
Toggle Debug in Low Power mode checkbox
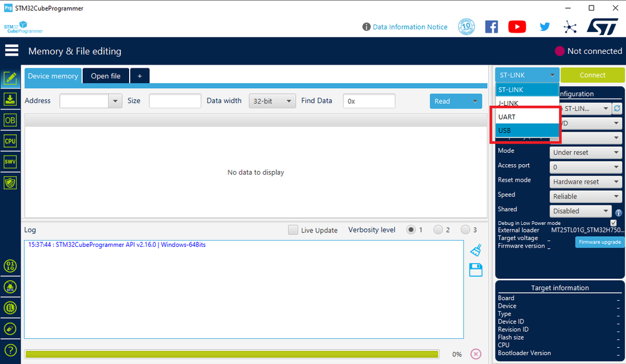click(613, 222)
